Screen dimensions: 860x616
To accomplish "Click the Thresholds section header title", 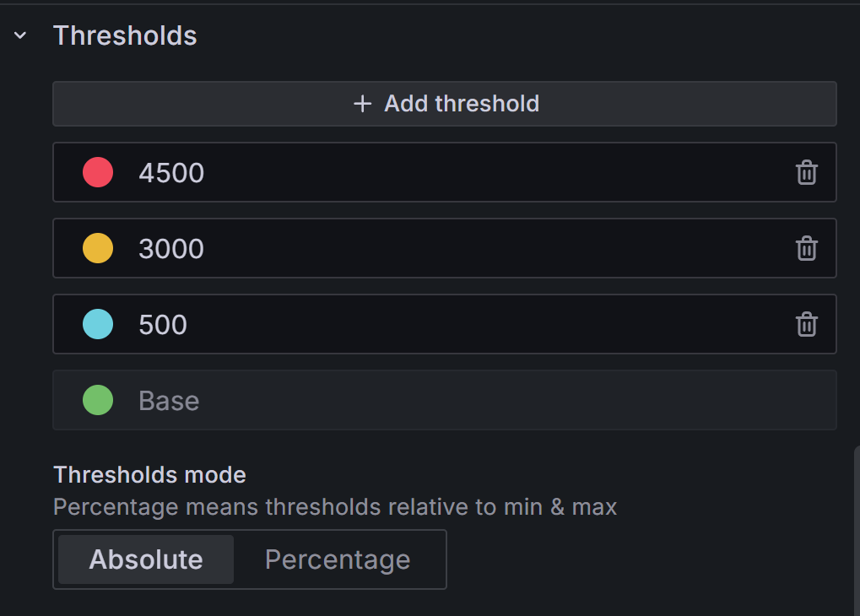I will [125, 35].
